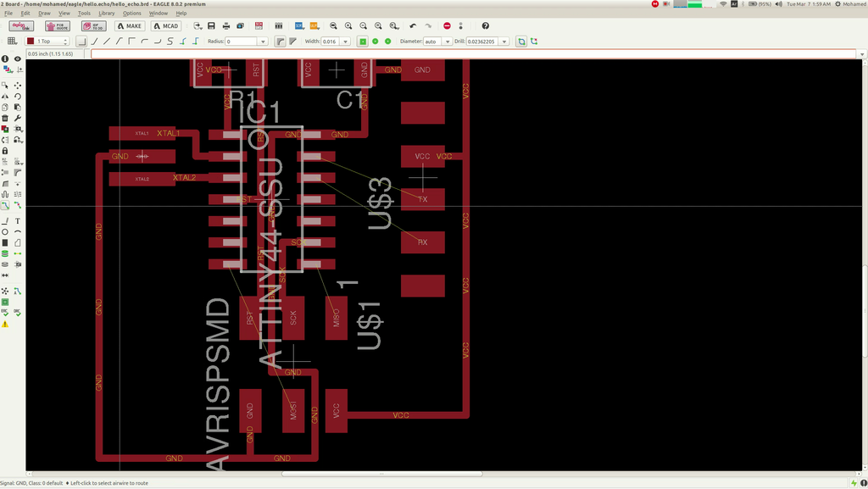Choose straight diagonal wire bend style
Viewport: 868px width, 489px height.
tap(107, 42)
